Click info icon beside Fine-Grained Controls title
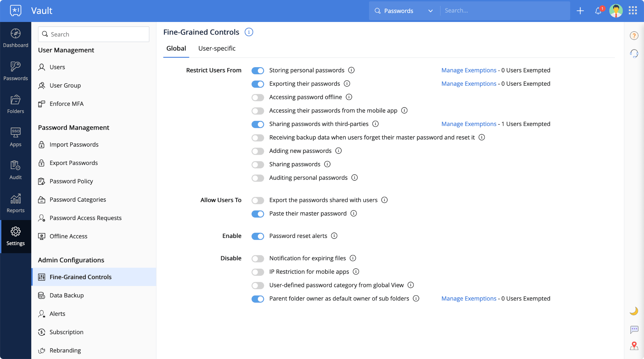The height and width of the screenshot is (359, 644). coord(249,32)
